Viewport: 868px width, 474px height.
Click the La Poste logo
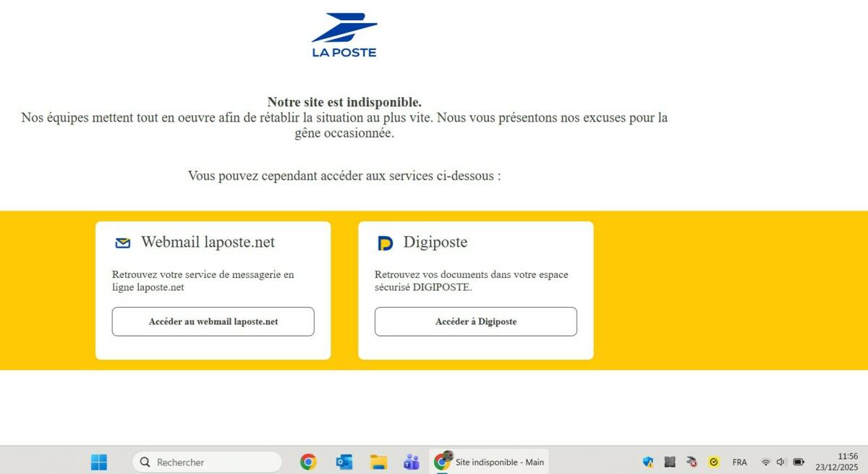coord(344,35)
